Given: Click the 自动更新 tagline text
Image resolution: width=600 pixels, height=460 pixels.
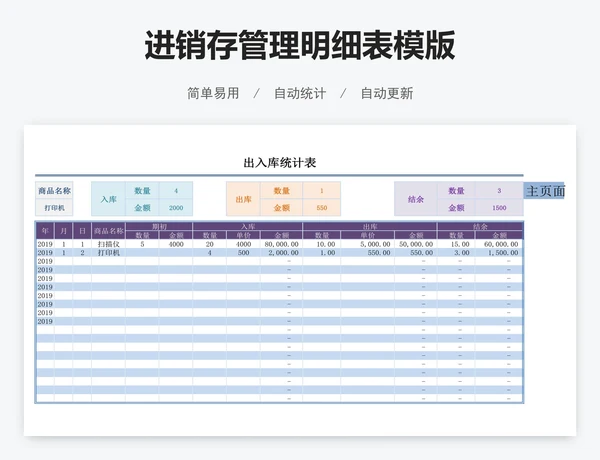Looking at the screenshot, I should point(387,93).
